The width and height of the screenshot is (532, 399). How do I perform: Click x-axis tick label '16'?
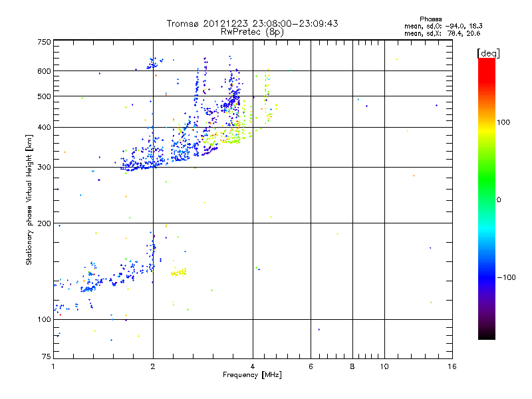452,366
